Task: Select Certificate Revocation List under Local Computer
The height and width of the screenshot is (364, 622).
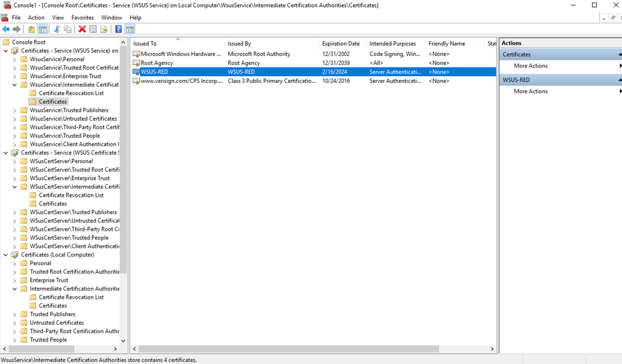Action: 71,297
